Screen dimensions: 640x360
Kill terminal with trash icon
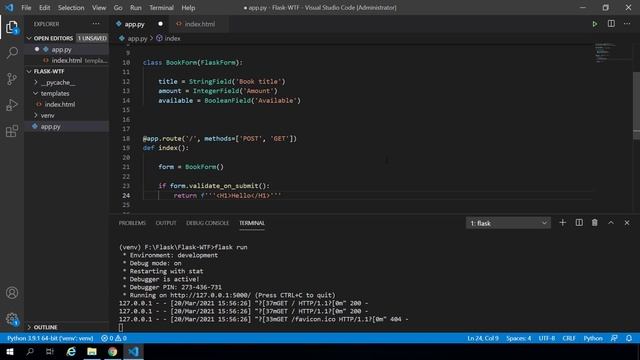595,222
